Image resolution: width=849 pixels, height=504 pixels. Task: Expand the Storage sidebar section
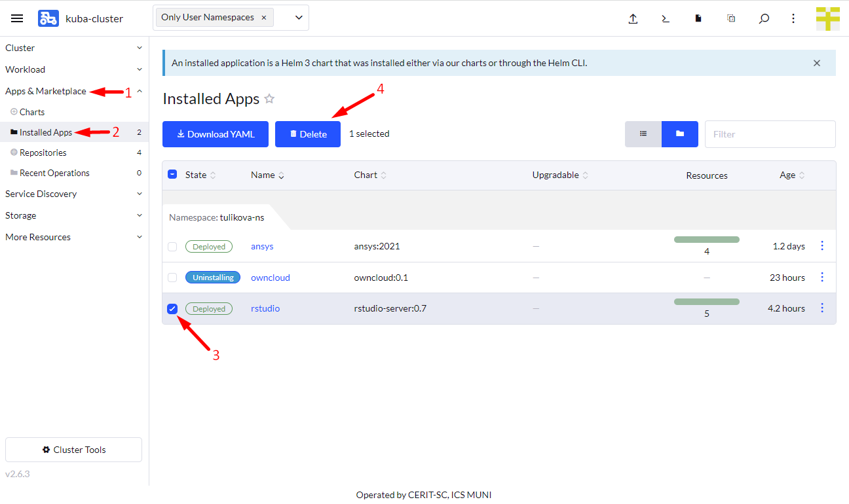tap(74, 215)
